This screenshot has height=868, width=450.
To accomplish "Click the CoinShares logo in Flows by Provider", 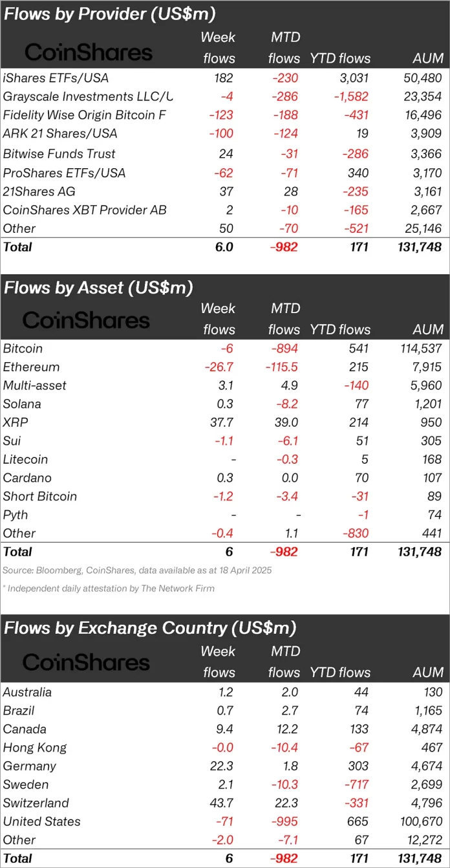I will click(89, 52).
